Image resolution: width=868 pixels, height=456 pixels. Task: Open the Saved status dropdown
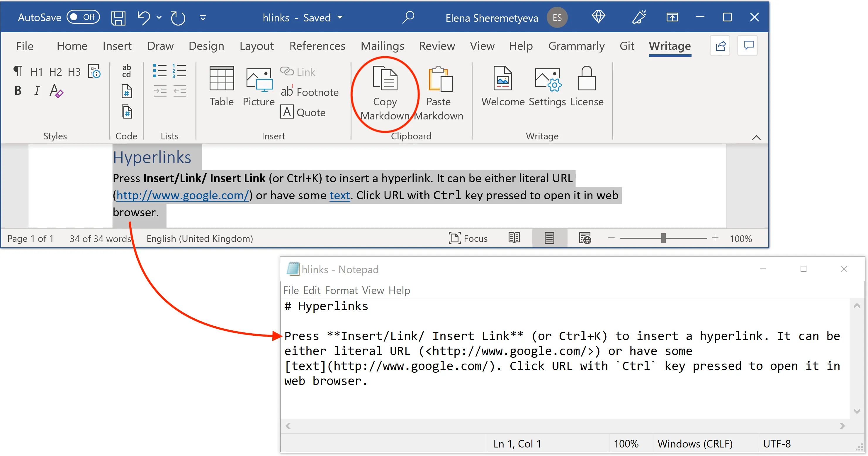point(340,18)
